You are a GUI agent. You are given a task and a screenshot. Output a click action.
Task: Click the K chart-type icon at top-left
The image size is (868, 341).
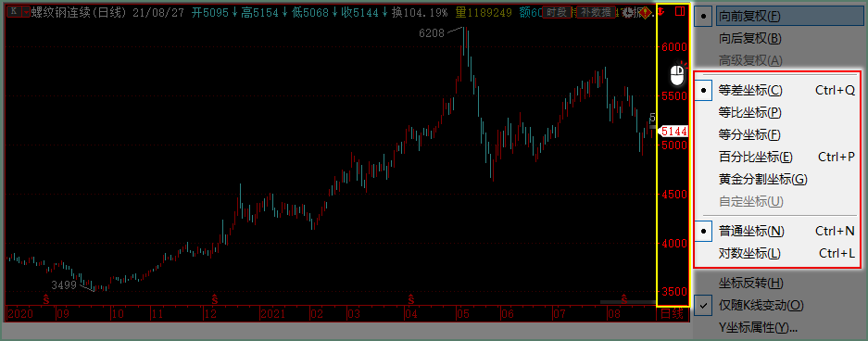coord(14,12)
